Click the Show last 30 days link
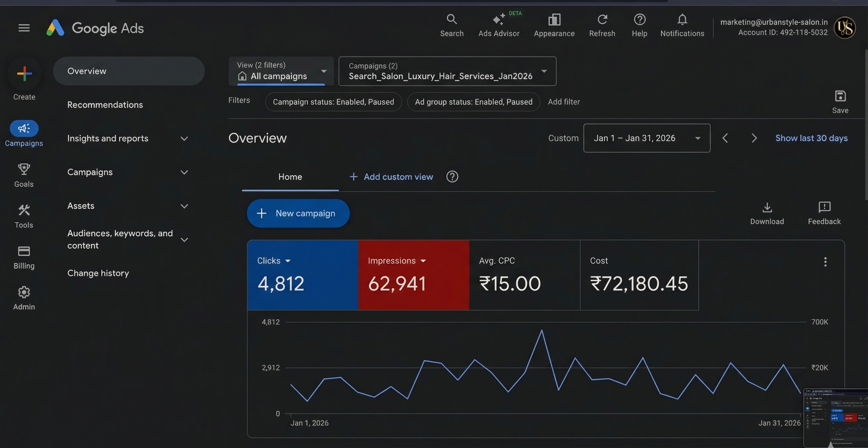 pos(812,138)
